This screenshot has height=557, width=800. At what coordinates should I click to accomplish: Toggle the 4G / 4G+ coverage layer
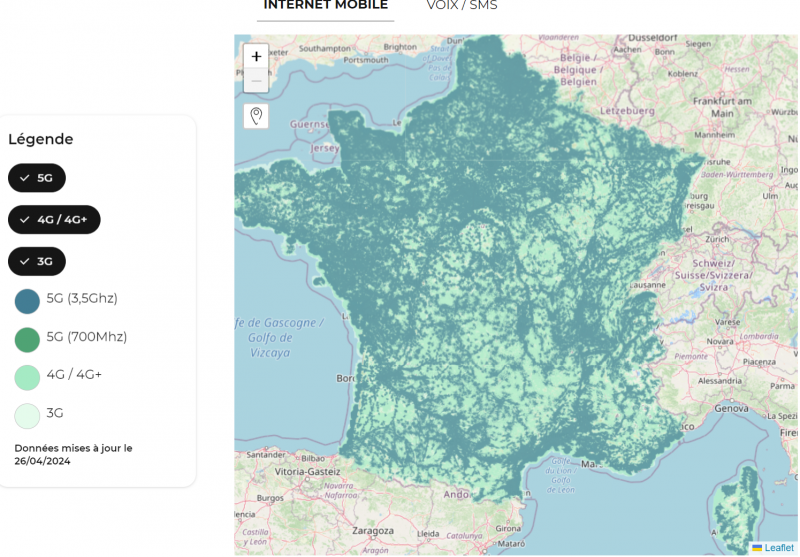coord(54,220)
